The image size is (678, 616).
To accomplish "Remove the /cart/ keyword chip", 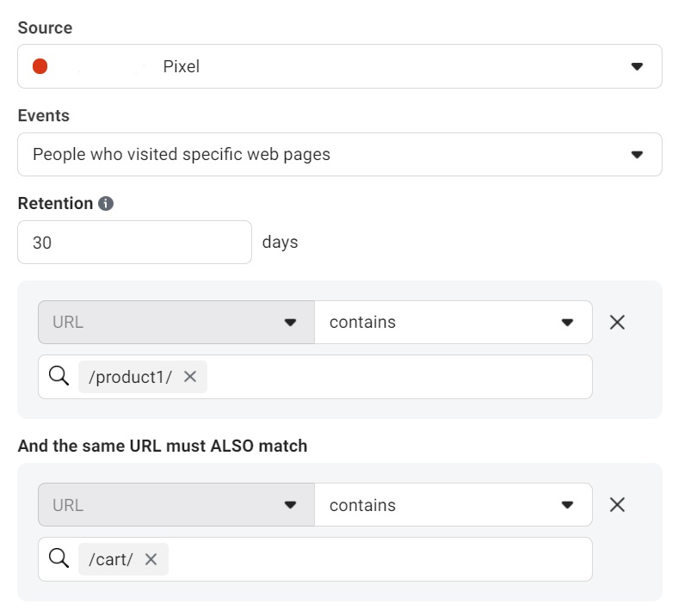I will 151,559.
